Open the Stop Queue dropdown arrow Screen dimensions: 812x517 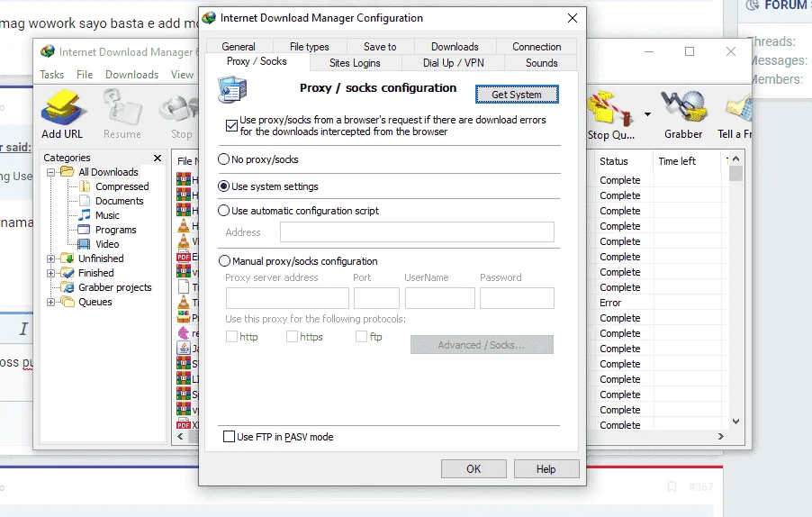(647, 114)
